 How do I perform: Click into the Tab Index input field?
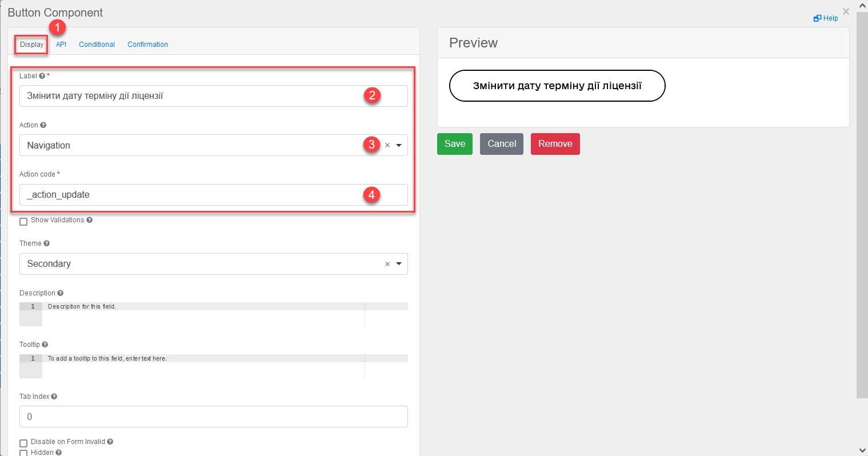pos(214,417)
